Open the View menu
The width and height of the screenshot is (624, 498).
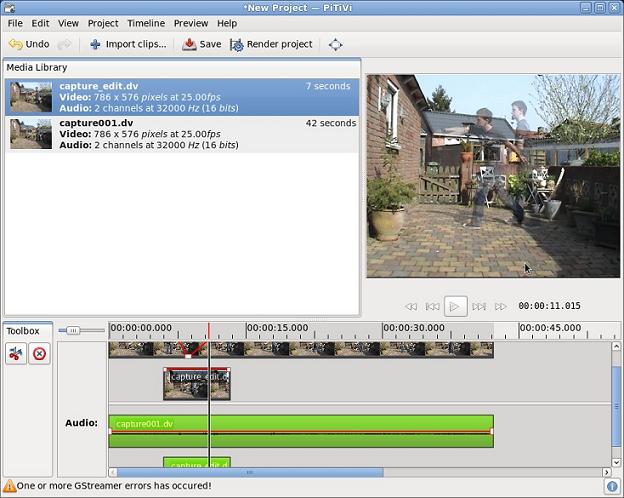(68, 23)
